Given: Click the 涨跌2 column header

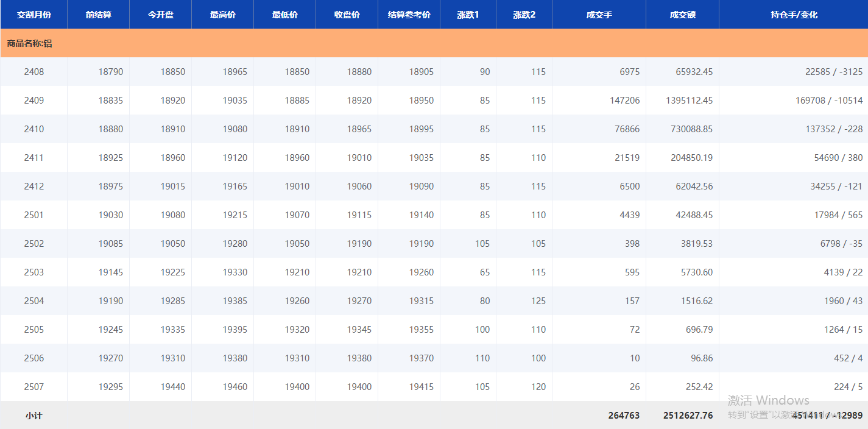Looking at the screenshot, I should point(524,15).
